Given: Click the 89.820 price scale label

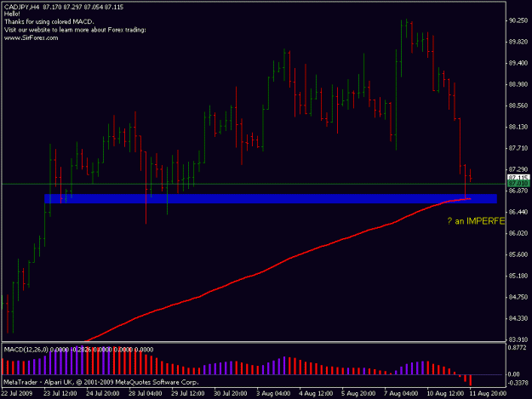Looking at the screenshot, I should coord(518,42).
